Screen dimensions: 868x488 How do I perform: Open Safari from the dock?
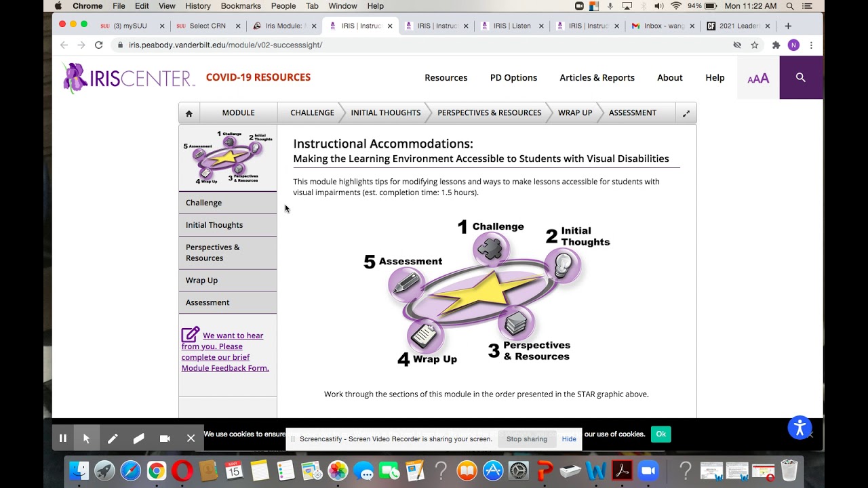pyautogui.click(x=131, y=470)
